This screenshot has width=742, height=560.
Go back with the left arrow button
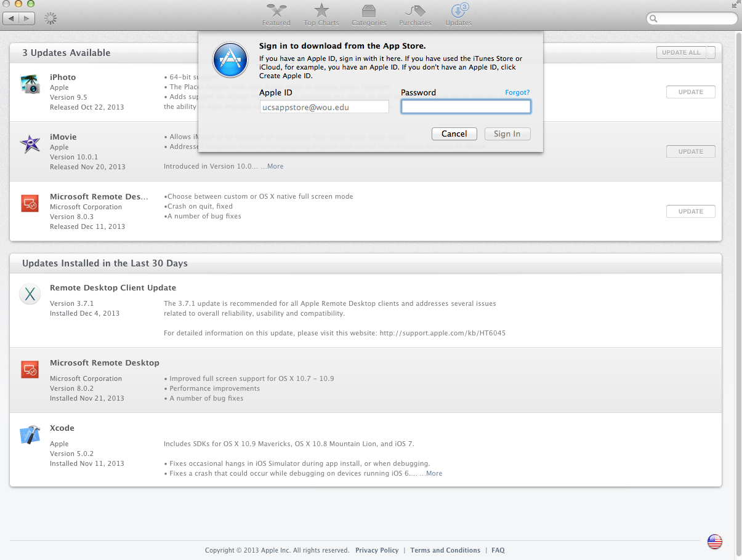coord(11,18)
